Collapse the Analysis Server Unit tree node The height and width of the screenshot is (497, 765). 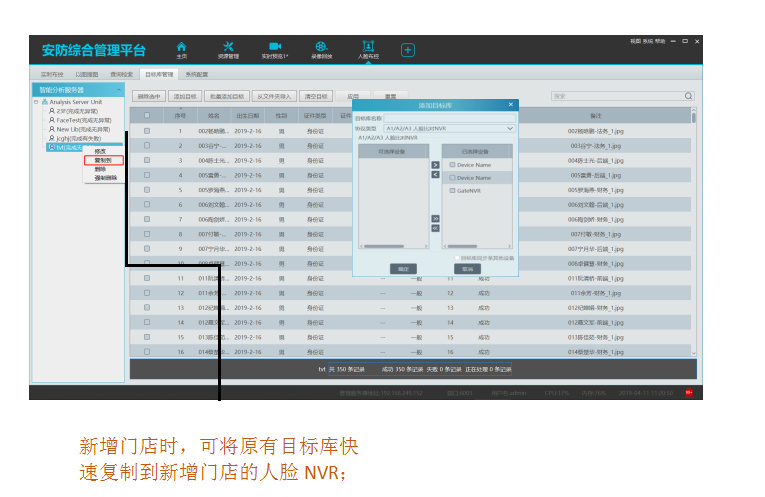(36, 102)
